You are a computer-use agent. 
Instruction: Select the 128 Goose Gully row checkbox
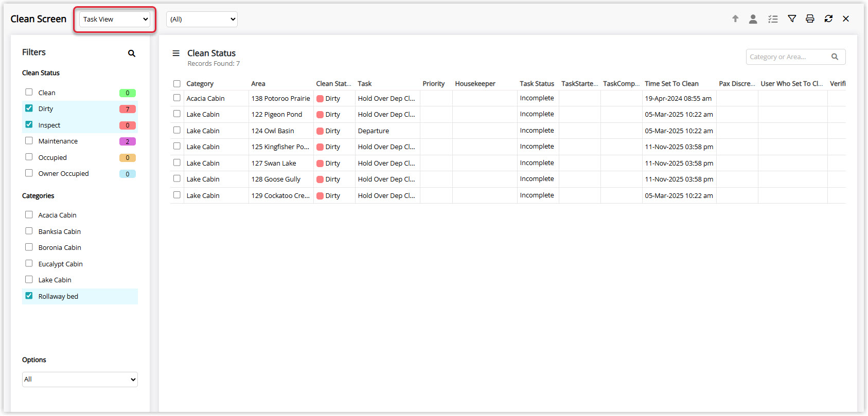177,178
